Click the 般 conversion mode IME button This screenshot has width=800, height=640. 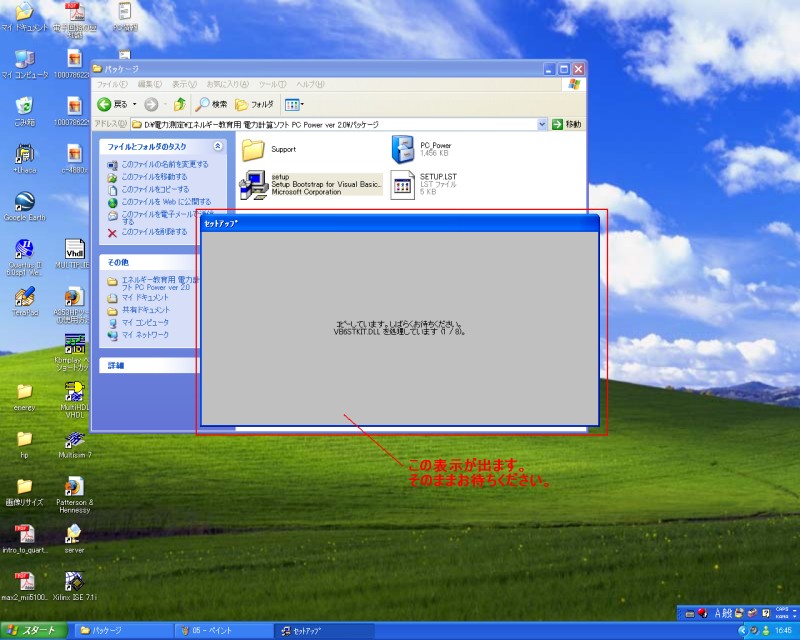pos(728,613)
